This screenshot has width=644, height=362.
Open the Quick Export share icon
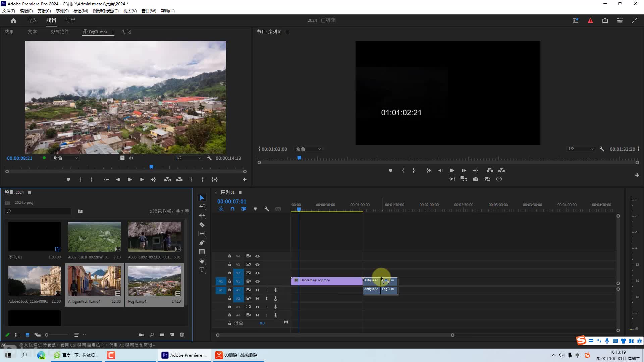(605, 20)
